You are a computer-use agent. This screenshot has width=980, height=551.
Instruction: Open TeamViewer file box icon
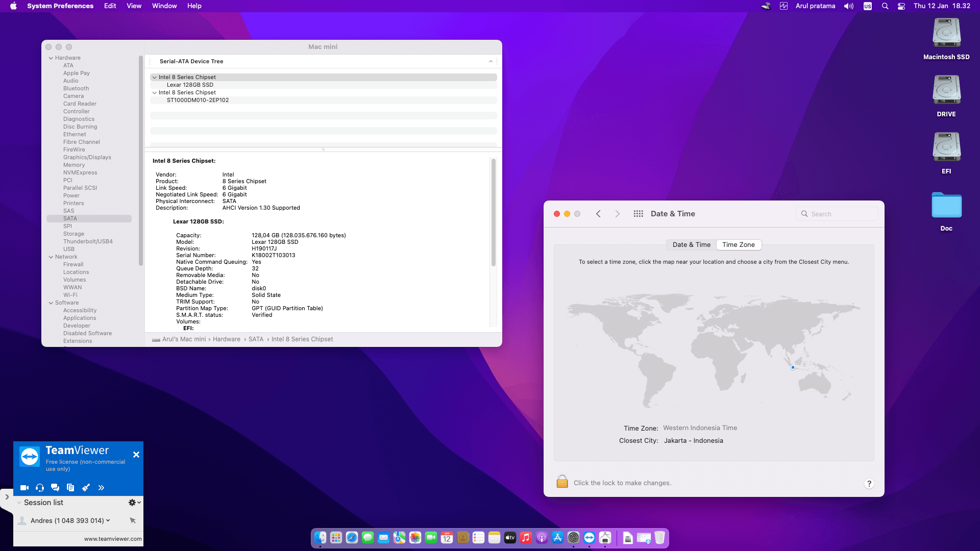(x=70, y=488)
